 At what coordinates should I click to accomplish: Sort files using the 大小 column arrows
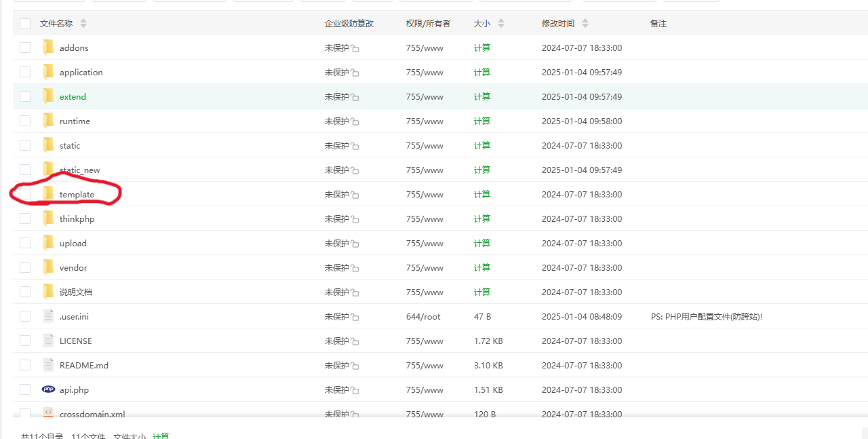tap(500, 22)
